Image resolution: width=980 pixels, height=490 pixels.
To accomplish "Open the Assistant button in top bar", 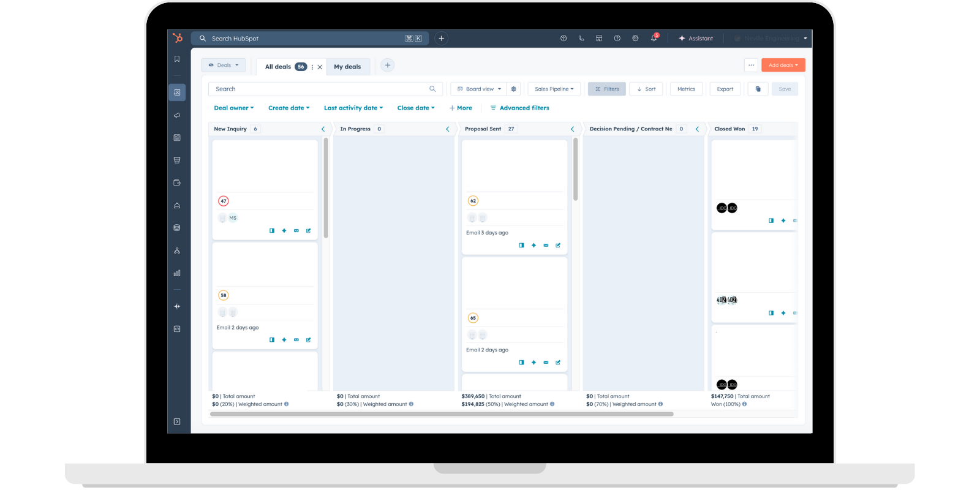I will click(696, 38).
